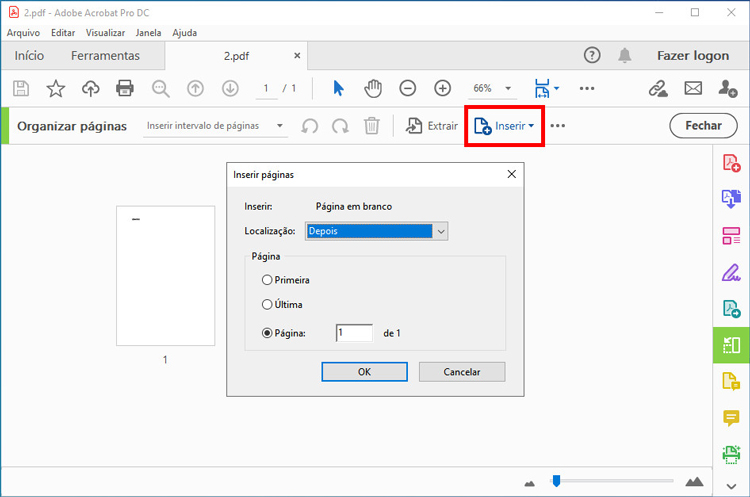Screen dimensions: 750x497
Task: Open the Ajuda menu
Action: pyautogui.click(x=185, y=33)
